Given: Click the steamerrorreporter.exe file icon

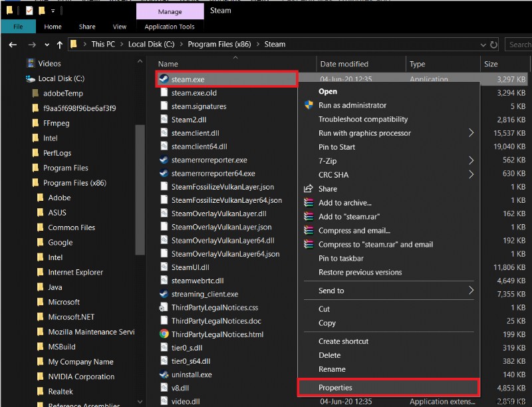Looking at the screenshot, I should [x=164, y=160].
